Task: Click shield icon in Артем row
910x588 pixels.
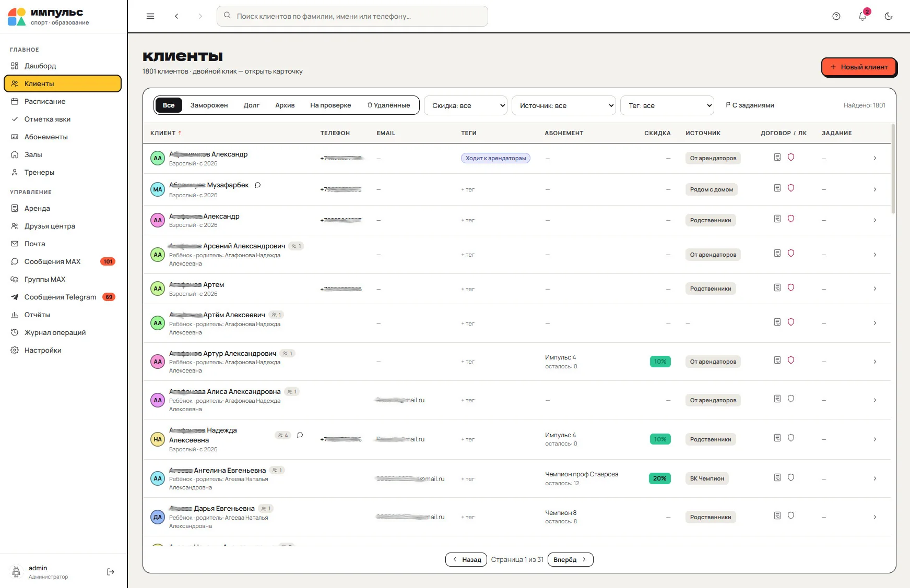Action: pyautogui.click(x=791, y=287)
